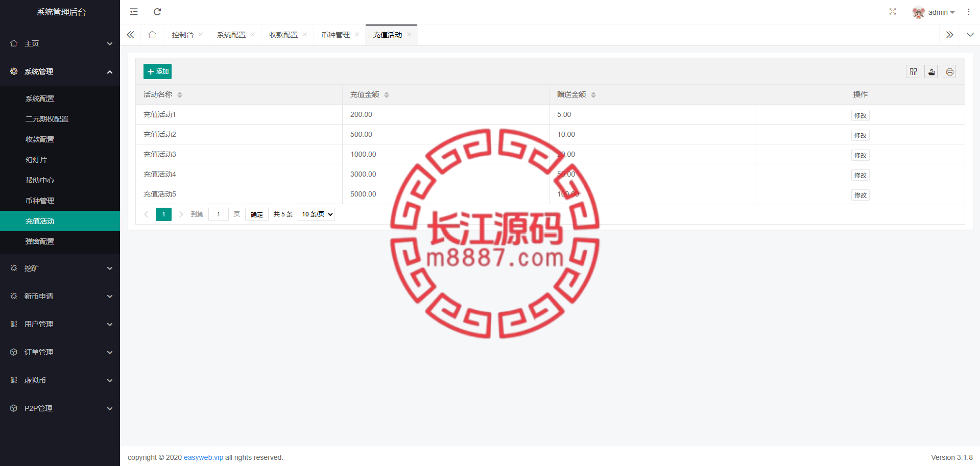Open the tab options dropdown chevron
Image resolution: width=980 pixels, height=466 pixels.
[x=970, y=35]
